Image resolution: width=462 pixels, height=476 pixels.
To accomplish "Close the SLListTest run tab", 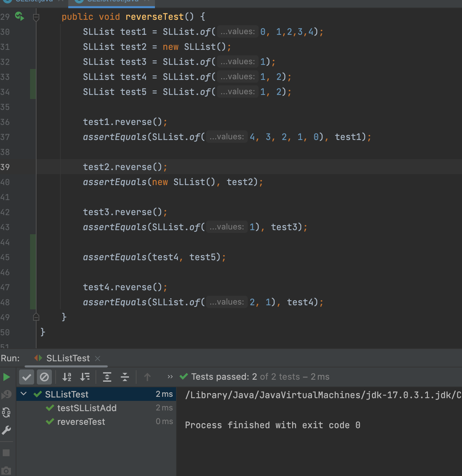I will [x=98, y=358].
